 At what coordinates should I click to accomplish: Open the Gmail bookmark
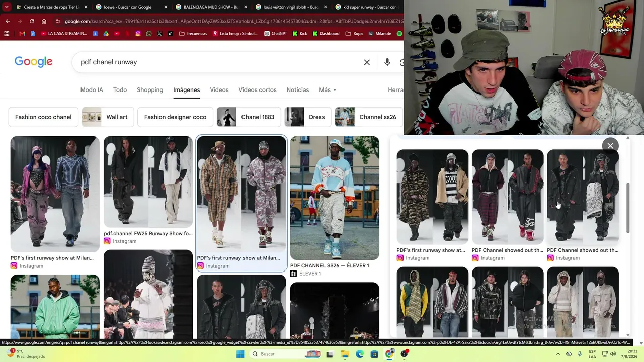click(22, 34)
